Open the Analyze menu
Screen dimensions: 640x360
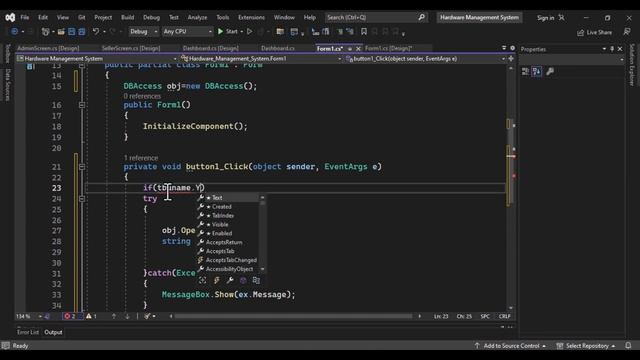point(197,18)
